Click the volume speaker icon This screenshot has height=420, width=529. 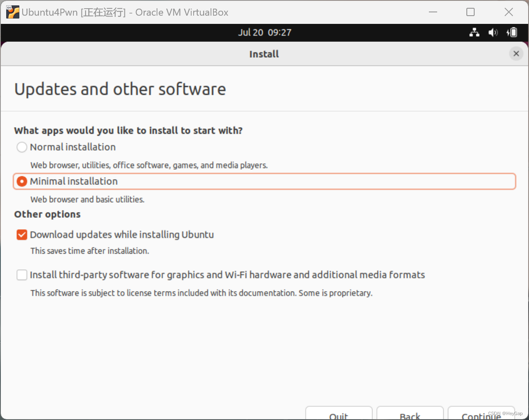[x=493, y=33]
